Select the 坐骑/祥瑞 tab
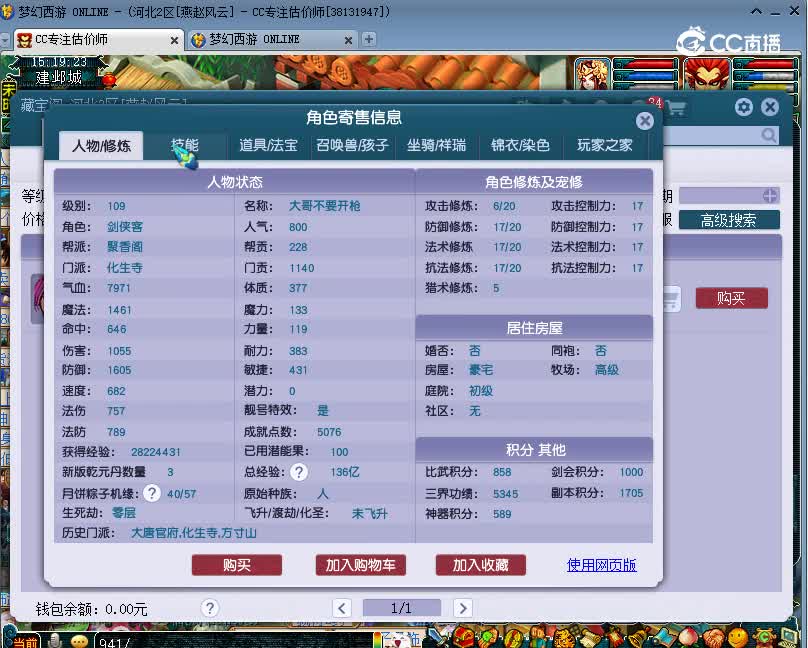 (x=436, y=145)
